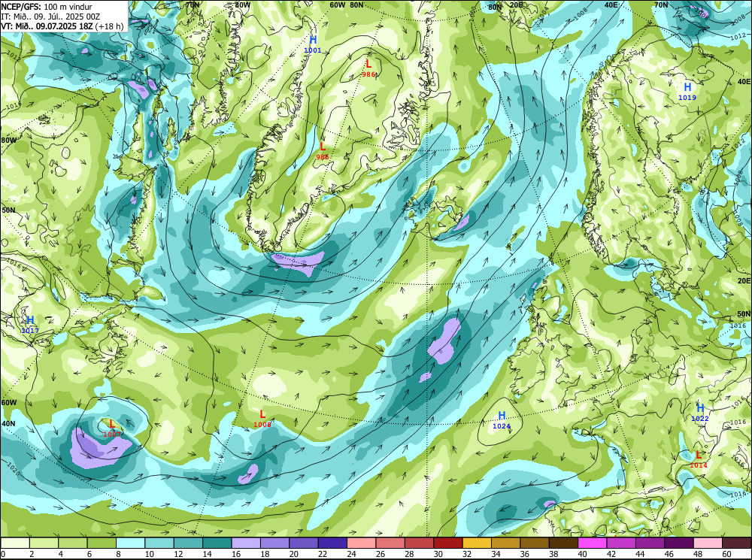Select the light cyan swatch between 8 and 10
752x560 pixels.
click(131, 543)
